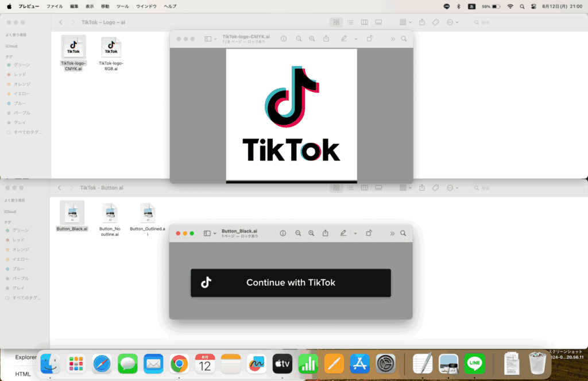Click info icon in Button_Black.ai Preview window
The width and height of the screenshot is (588, 381).
(283, 233)
